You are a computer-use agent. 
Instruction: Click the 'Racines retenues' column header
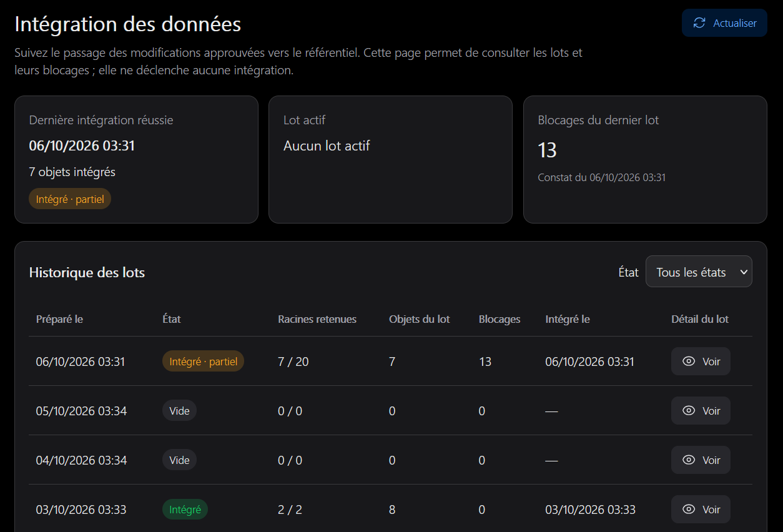point(317,319)
